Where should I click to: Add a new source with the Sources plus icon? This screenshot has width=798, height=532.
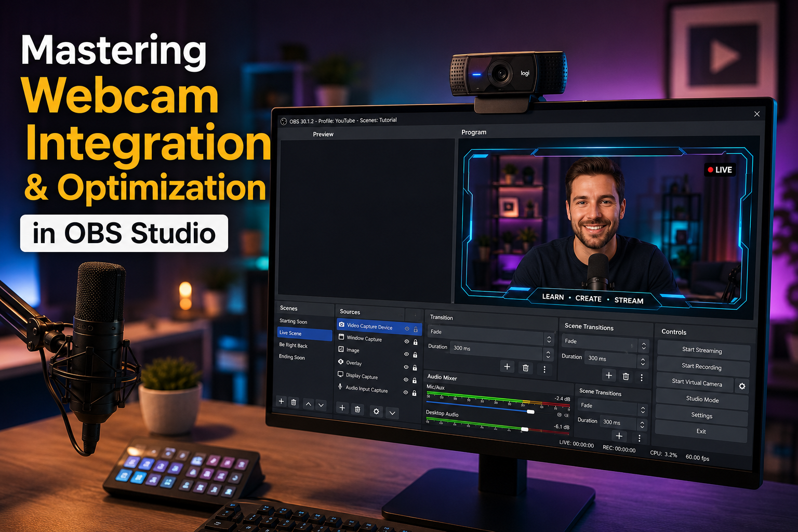coord(342,408)
